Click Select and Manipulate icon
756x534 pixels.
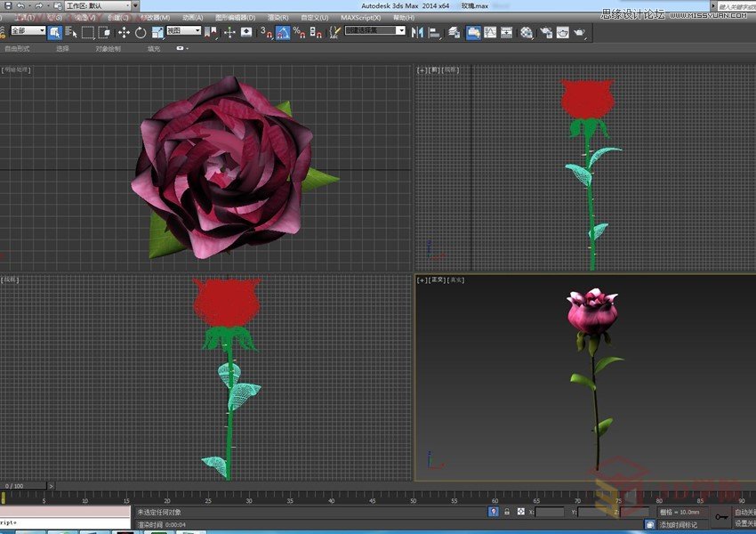[x=229, y=33]
